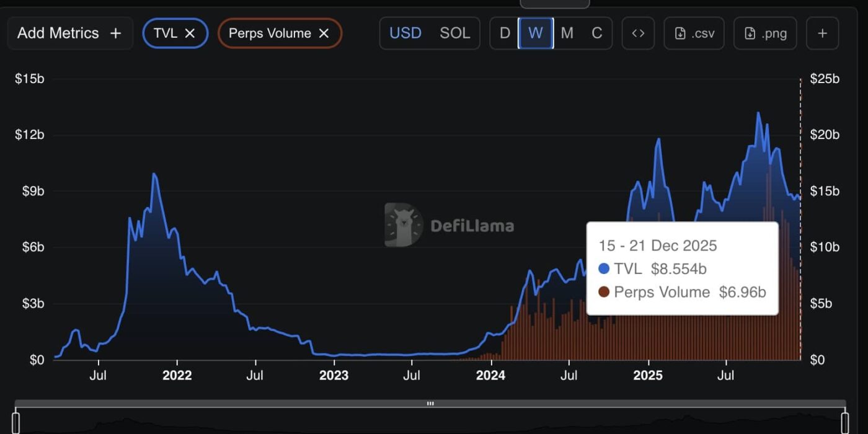Remove TVL metric with its X icon
Viewport: 868px width, 434px height.
click(x=190, y=33)
